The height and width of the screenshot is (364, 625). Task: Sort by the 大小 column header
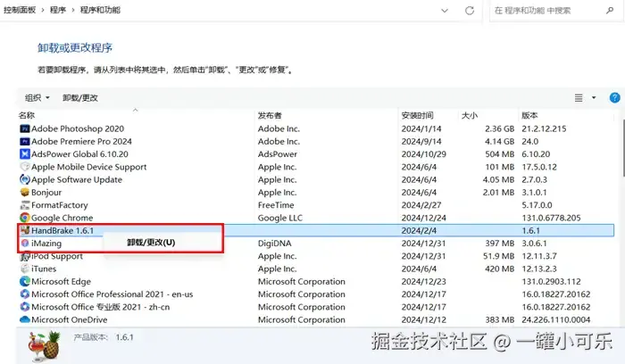pyautogui.click(x=470, y=115)
